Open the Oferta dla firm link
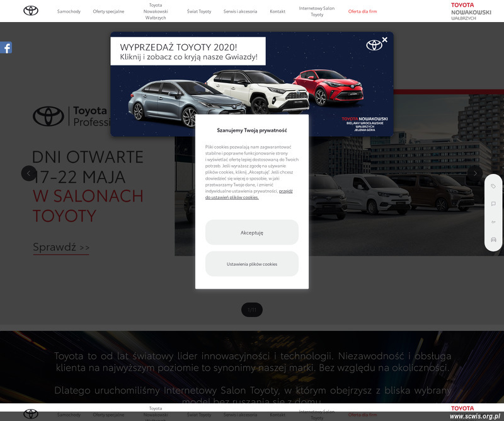The width and height of the screenshot is (504, 421). pyautogui.click(x=362, y=11)
